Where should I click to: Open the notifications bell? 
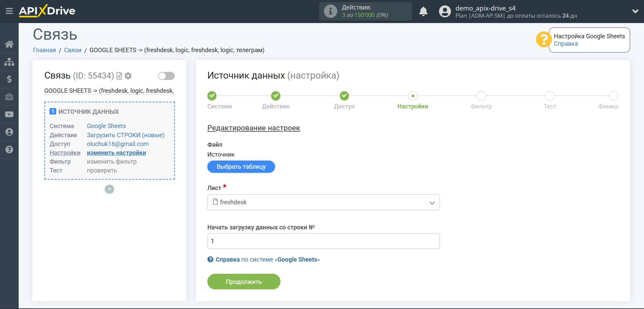point(423,11)
